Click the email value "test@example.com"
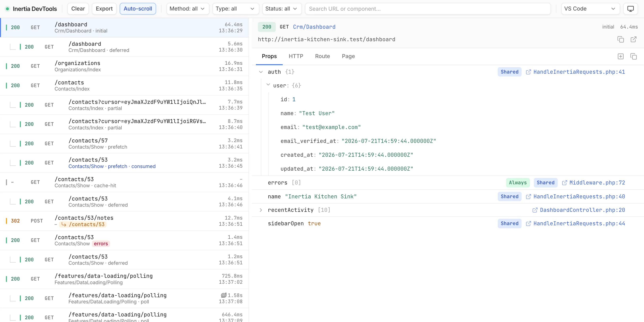Viewport: 644px width, 322px height. tap(332, 127)
